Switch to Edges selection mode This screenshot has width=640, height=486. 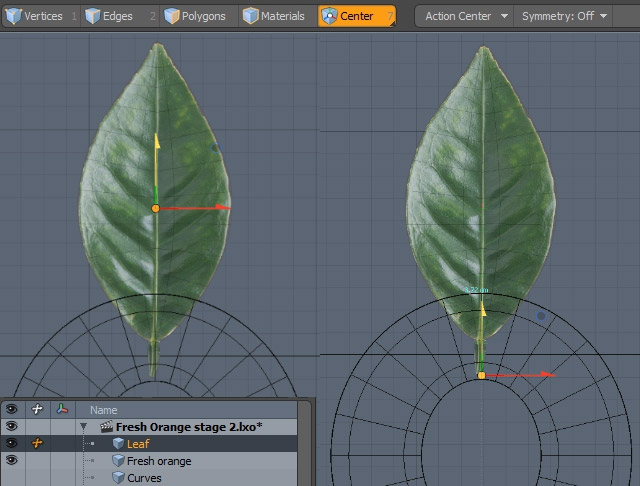tap(120, 16)
